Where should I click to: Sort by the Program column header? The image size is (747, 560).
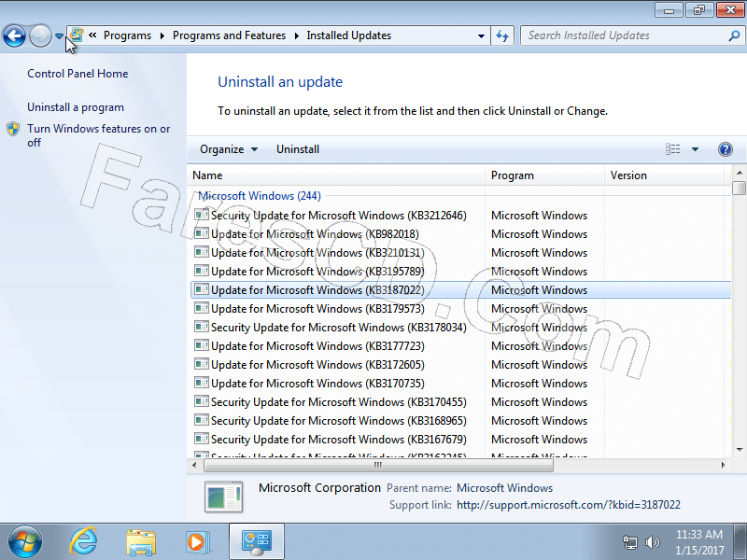pos(545,175)
